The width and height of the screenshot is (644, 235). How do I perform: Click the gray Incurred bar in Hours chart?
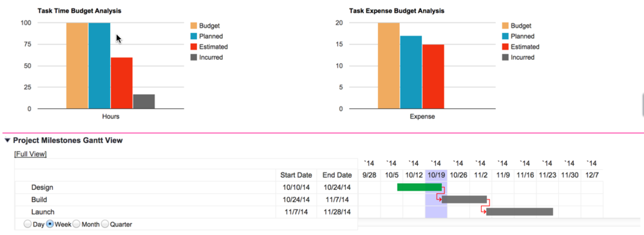144,102
